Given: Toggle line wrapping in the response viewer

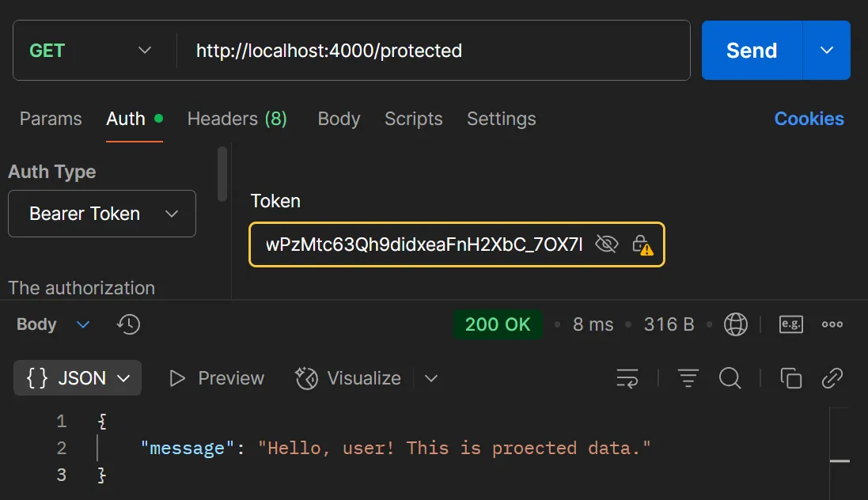Looking at the screenshot, I should pyautogui.click(x=627, y=378).
